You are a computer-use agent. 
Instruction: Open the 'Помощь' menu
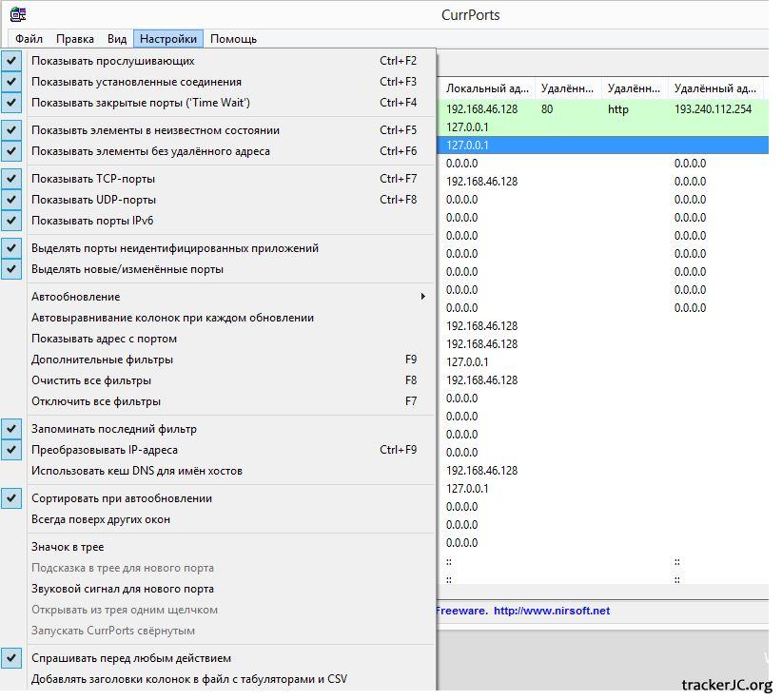pyautogui.click(x=233, y=39)
